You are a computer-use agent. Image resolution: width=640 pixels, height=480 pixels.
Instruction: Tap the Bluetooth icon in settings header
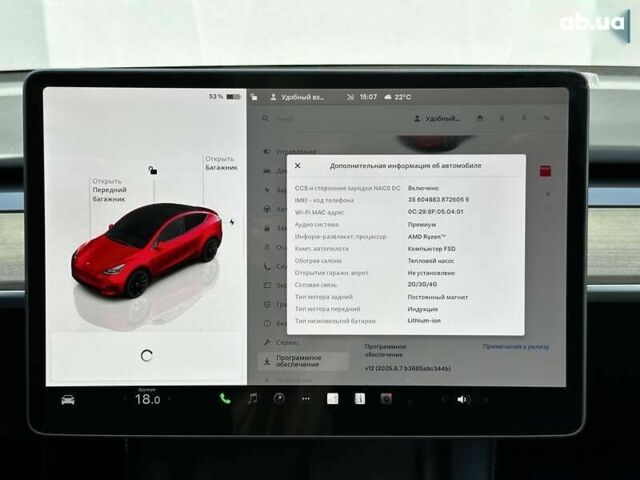(524, 118)
